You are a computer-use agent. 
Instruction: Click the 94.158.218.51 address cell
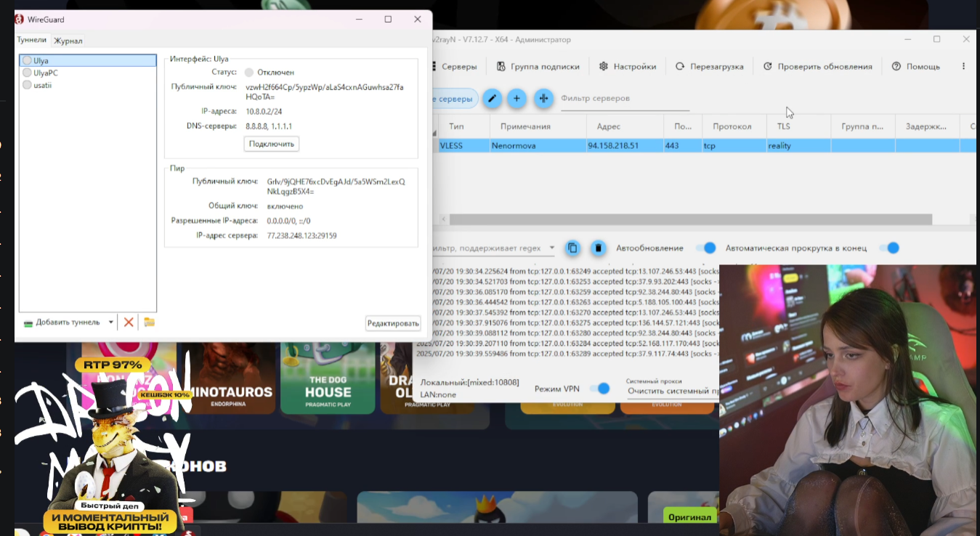[613, 145]
